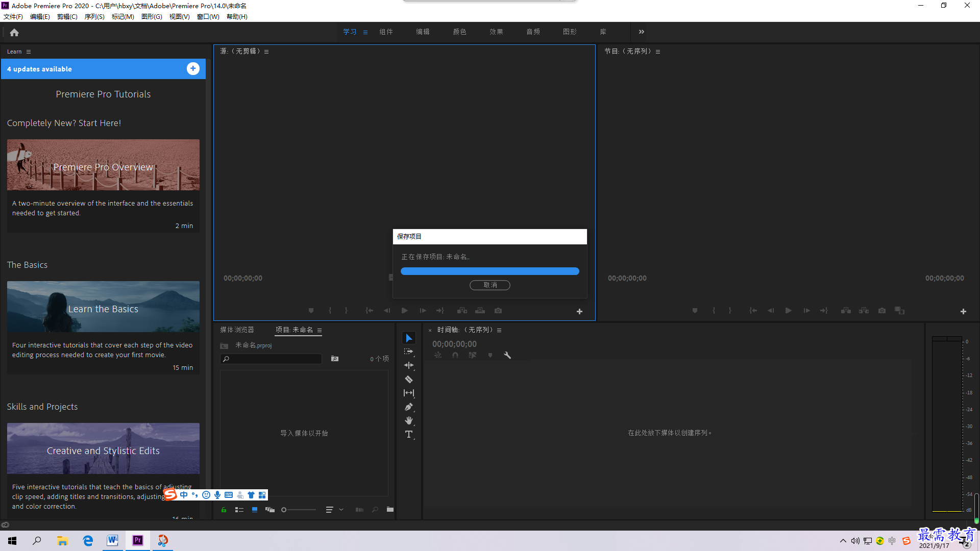The width and height of the screenshot is (980, 551).
Task: Open the 窗口(W) menu
Action: (208, 16)
